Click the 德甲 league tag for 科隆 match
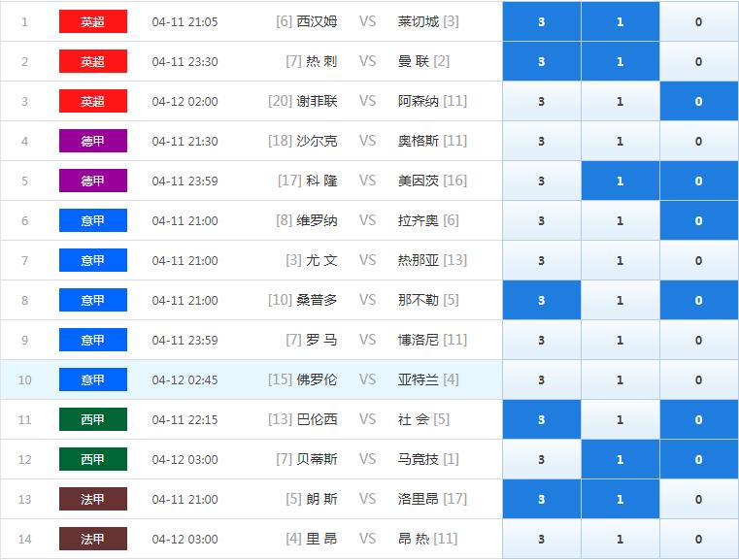The image size is (739, 560). [x=93, y=181]
